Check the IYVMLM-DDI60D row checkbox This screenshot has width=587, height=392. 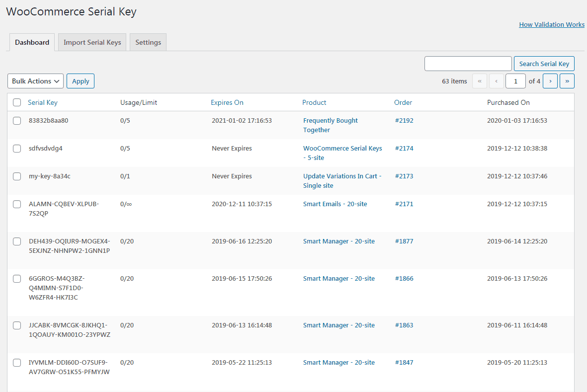tap(17, 363)
